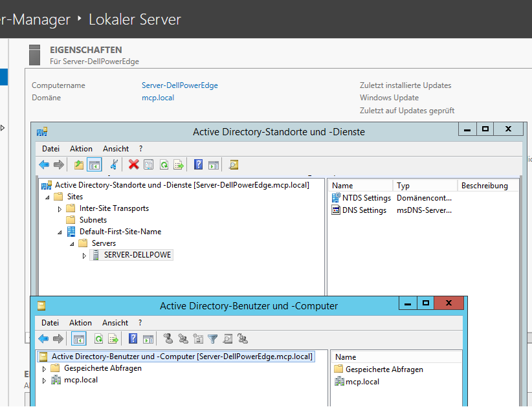Sort by Name column in Standorte und -Dienste
Image resolution: width=532 pixels, height=407 pixels.
click(360, 186)
